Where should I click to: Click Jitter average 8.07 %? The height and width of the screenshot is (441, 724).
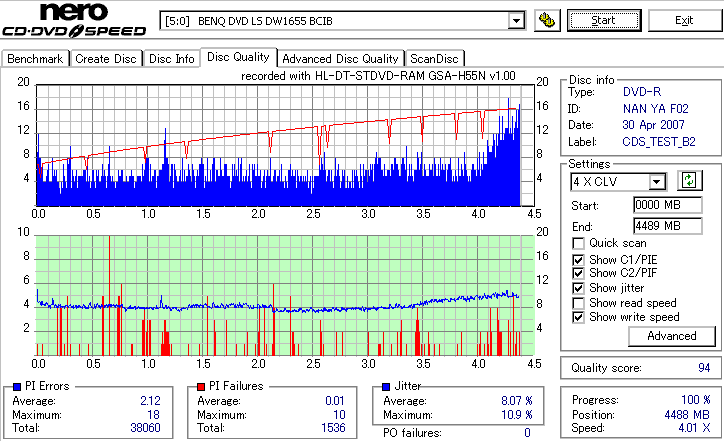(x=517, y=401)
